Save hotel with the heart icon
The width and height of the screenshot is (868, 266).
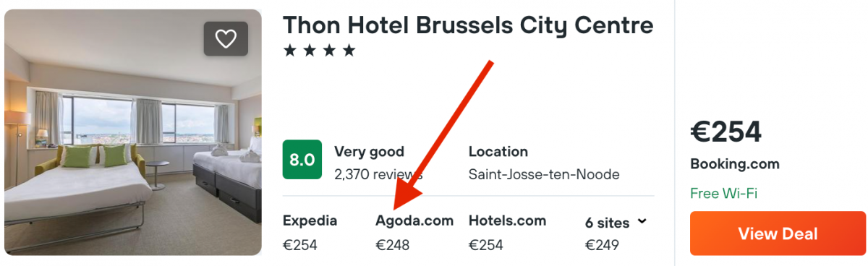point(226,39)
